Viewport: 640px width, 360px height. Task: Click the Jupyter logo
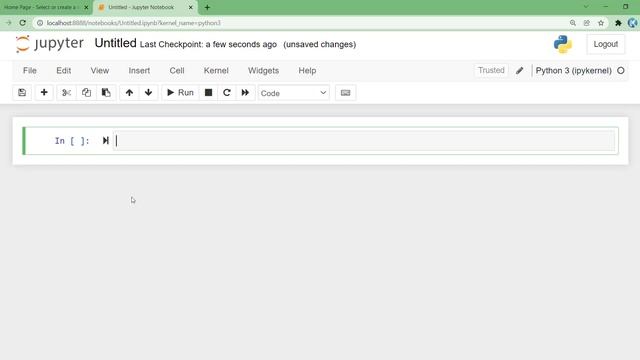[x=49, y=44]
